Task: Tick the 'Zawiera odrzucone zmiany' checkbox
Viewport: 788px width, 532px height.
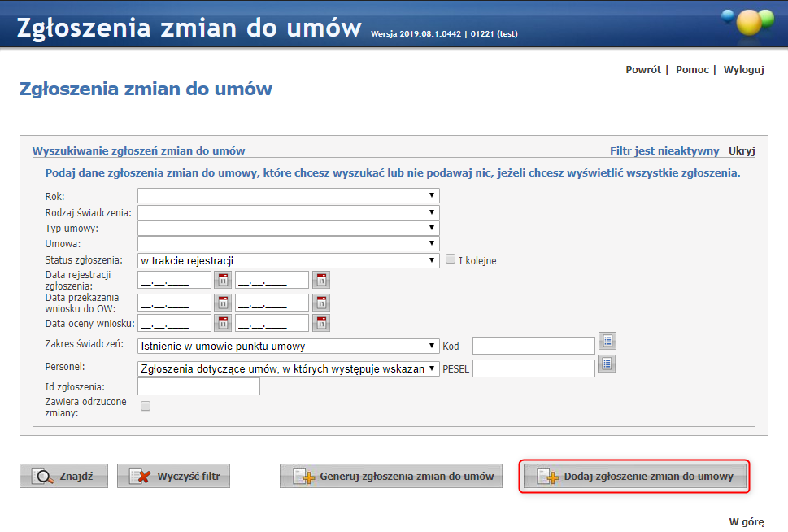Action: click(146, 407)
